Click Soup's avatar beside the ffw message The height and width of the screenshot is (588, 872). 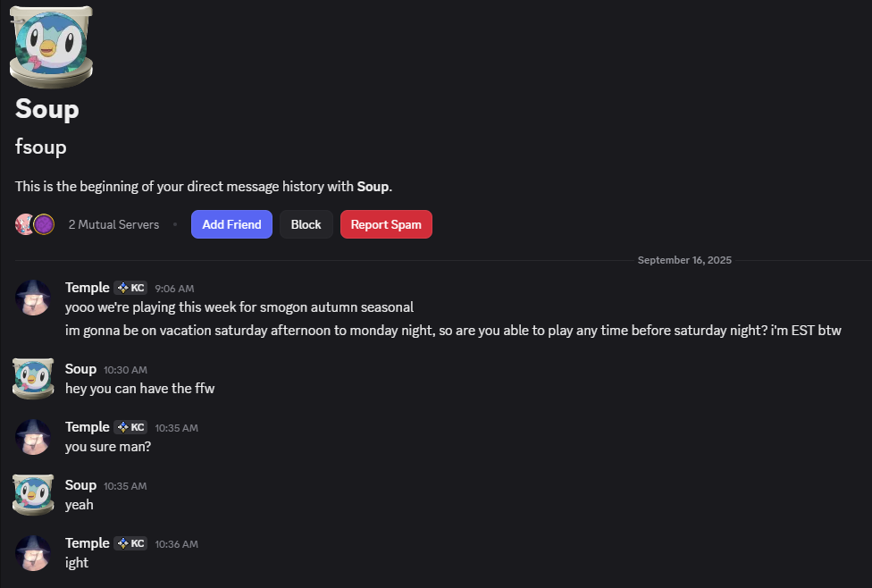pyautogui.click(x=33, y=378)
